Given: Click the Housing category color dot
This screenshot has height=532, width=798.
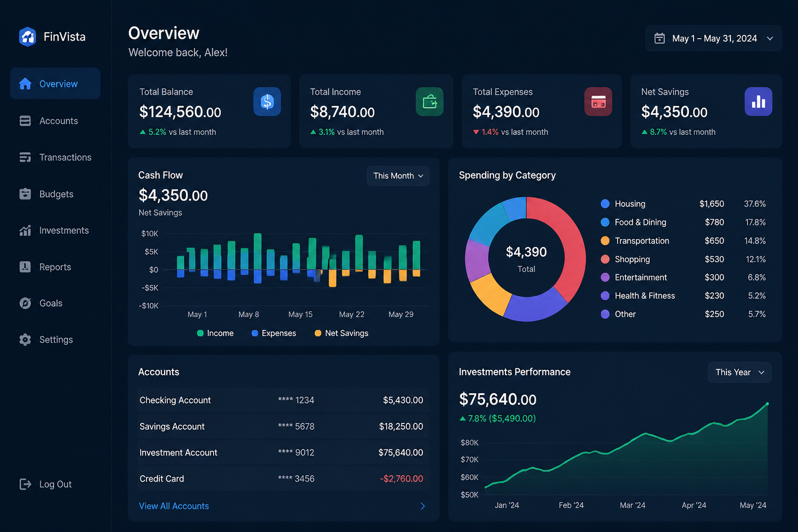Looking at the screenshot, I should [x=605, y=204].
